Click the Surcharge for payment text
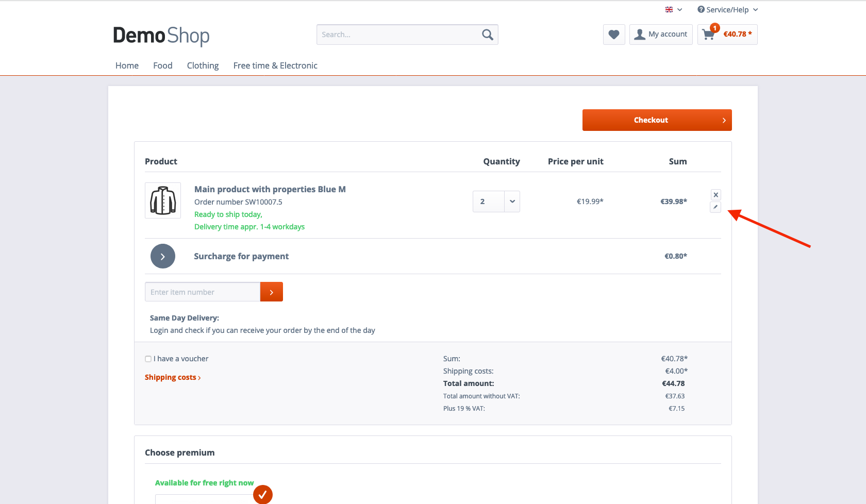This screenshot has height=504, width=866. [x=241, y=256]
